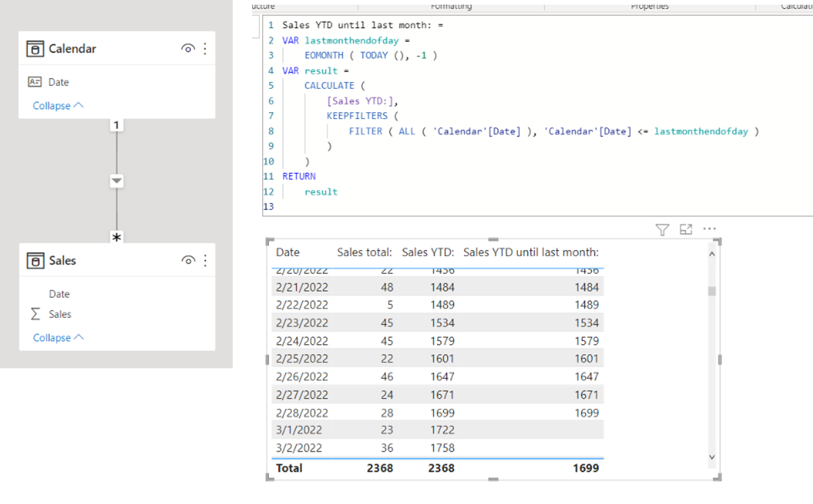Click the relationship direction arrow between tables
The width and height of the screenshot is (813, 504).
[x=117, y=181]
